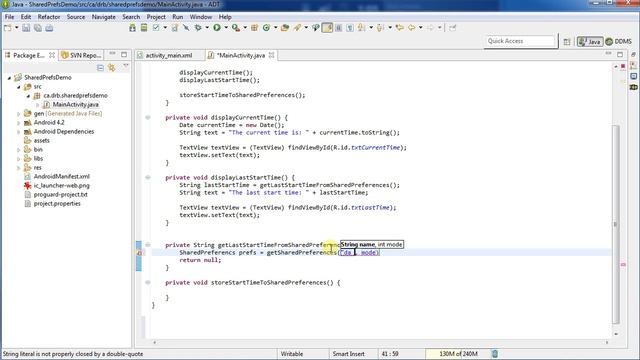
Task: Open the File menu
Action: tap(9, 17)
